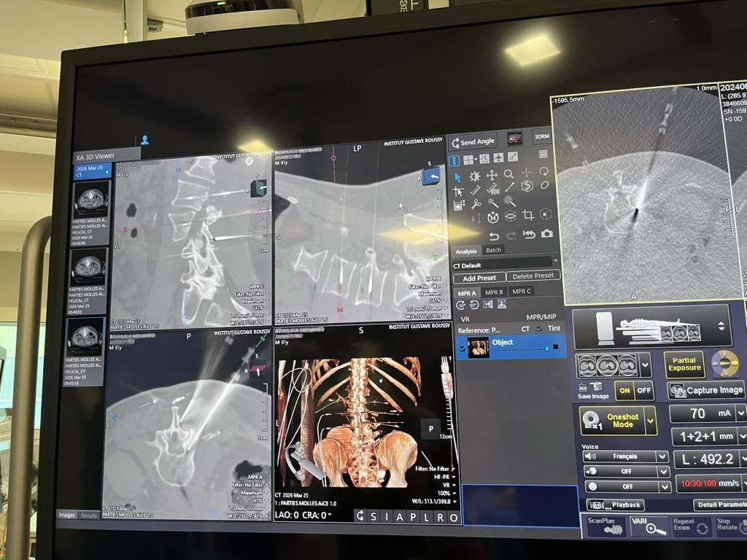
Task: Click the Add Preset button
Action: tap(479, 278)
